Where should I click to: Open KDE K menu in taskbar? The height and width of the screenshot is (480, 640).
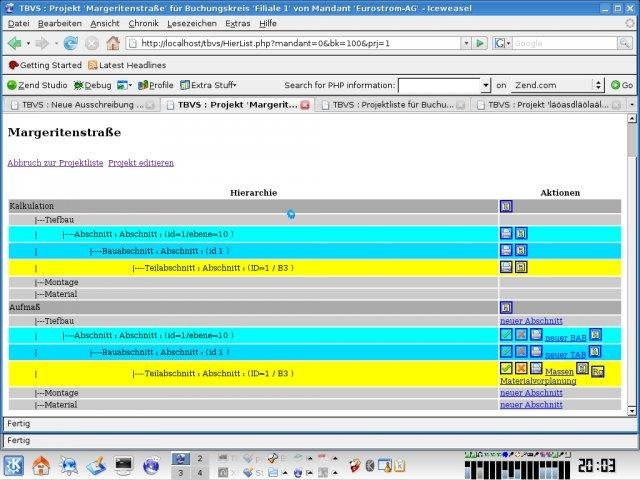click(x=14, y=465)
